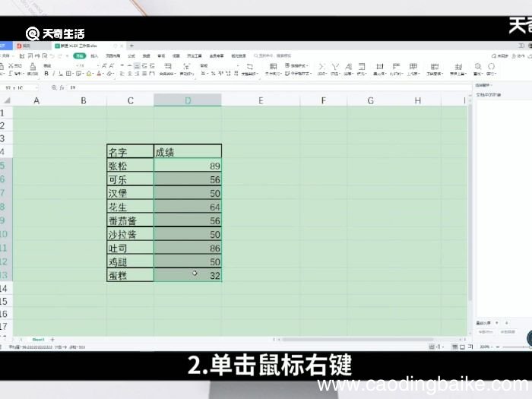This screenshot has height=399, width=532.
Task: Click the ribbon command search box
Action: 273,55
